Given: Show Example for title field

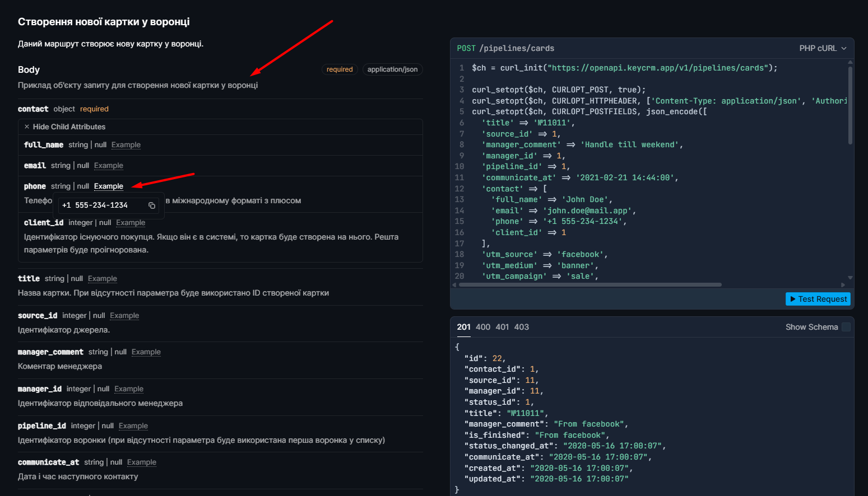Looking at the screenshot, I should [103, 279].
